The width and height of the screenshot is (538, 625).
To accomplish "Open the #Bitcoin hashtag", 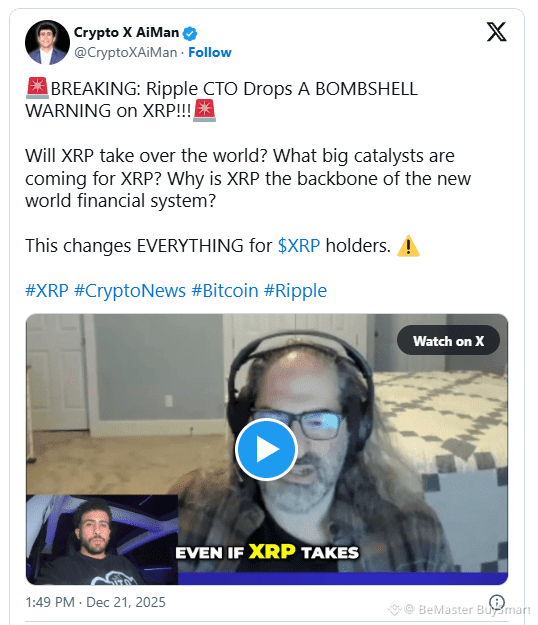I will point(225,291).
